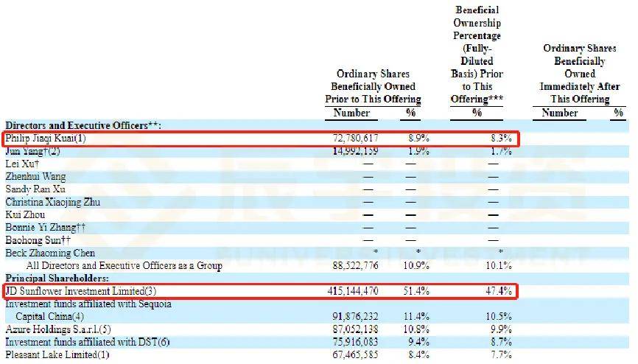Click the Ordinary Shares Beneficially Owned Prior header
Viewport: 638px width, 364px height.
(x=373, y=86)
